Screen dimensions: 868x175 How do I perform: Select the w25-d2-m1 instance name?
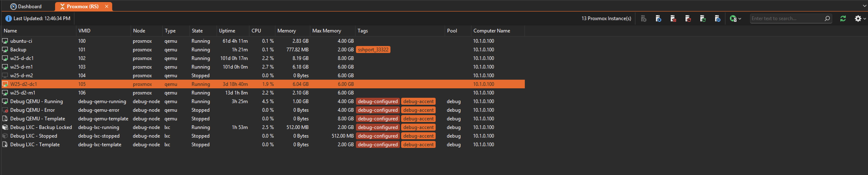23,93
